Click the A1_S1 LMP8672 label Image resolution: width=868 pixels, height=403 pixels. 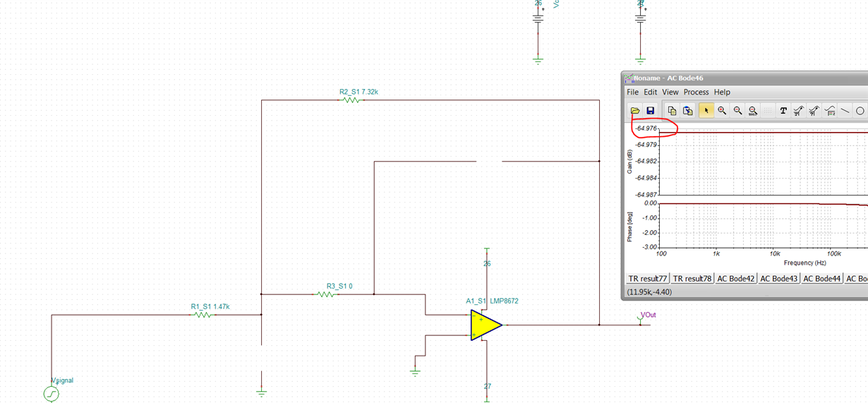492,301
